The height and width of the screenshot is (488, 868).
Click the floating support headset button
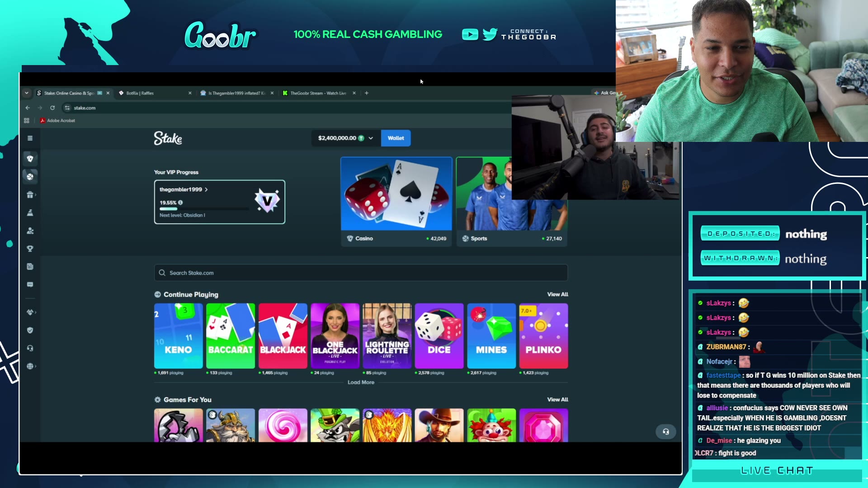(x=666, y=432)
